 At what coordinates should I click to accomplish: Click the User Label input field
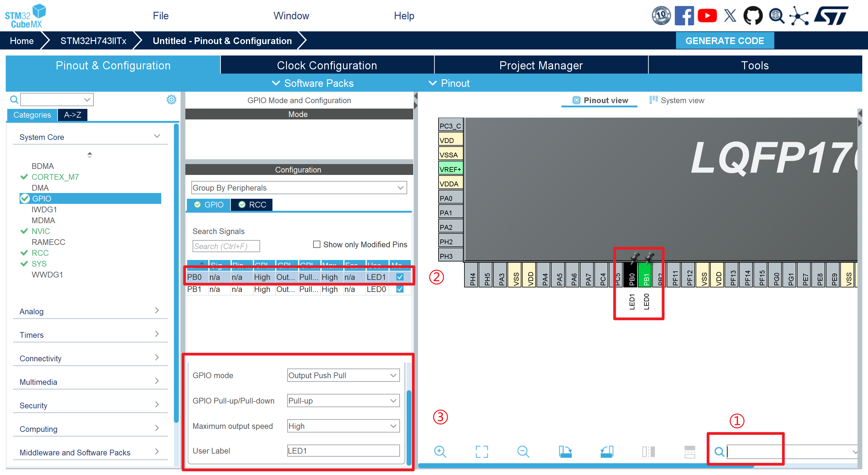(343, 450)
